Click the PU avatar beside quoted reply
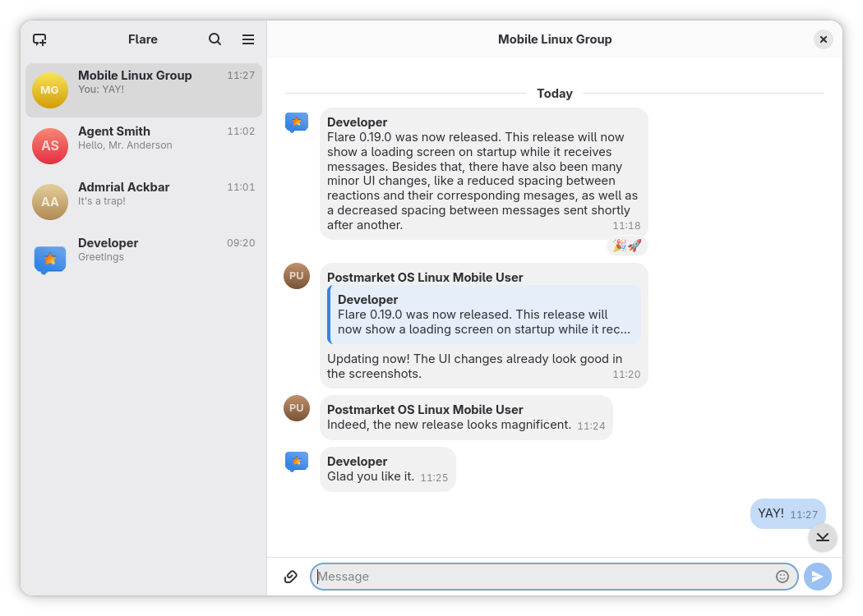 pos(297,276)
